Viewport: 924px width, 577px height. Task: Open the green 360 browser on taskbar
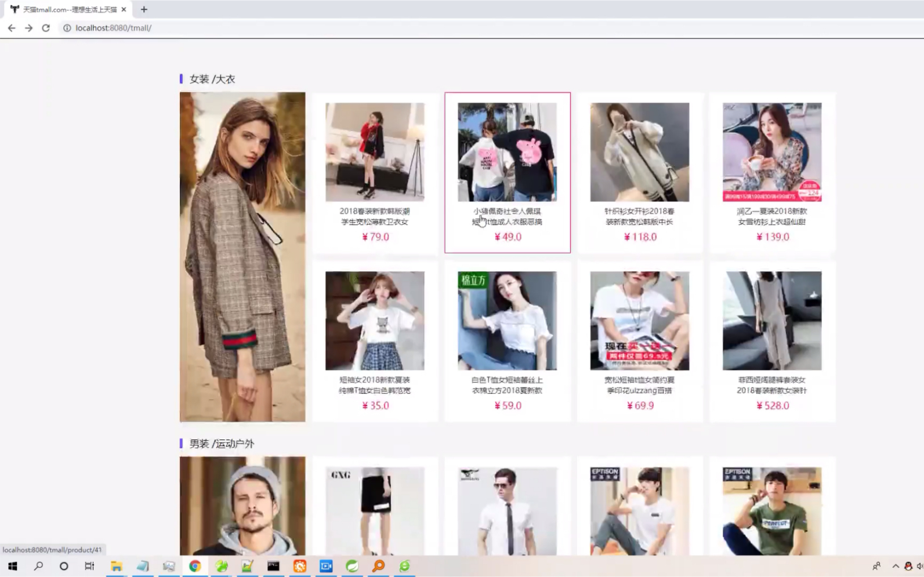tap(404, 566)
